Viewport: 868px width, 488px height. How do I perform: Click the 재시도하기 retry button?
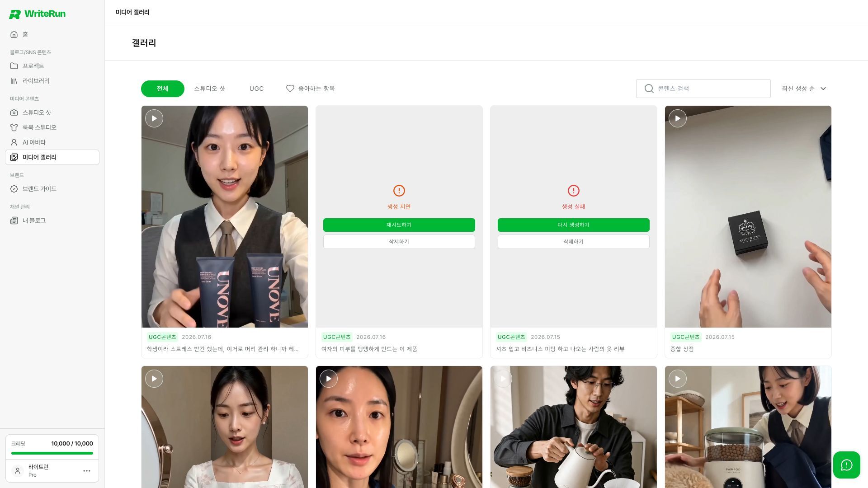point(399,225)
